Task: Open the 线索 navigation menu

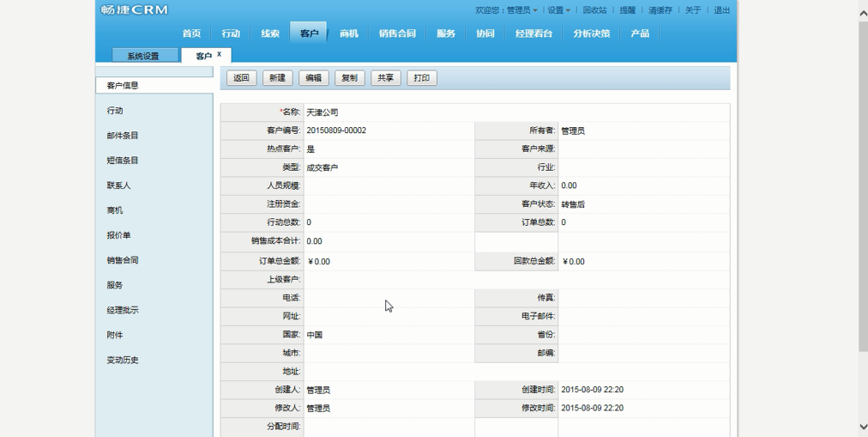Action: pos(270,33)
